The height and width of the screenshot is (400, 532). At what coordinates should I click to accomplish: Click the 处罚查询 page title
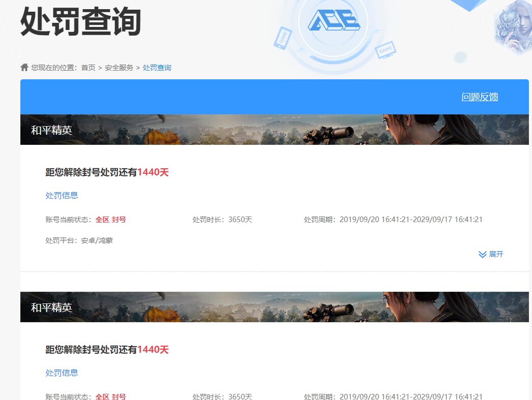click(x=81, y=21)
